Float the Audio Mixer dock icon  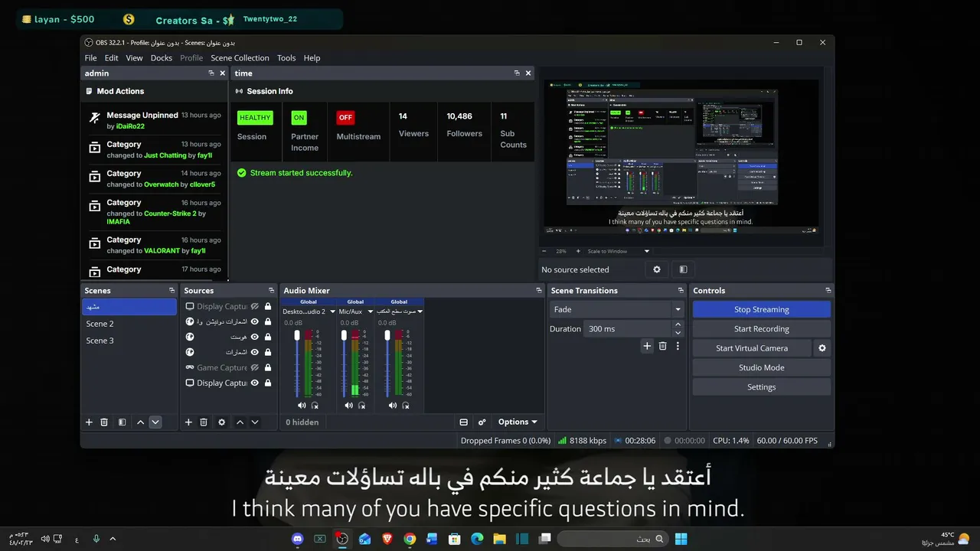pos(539,291)
